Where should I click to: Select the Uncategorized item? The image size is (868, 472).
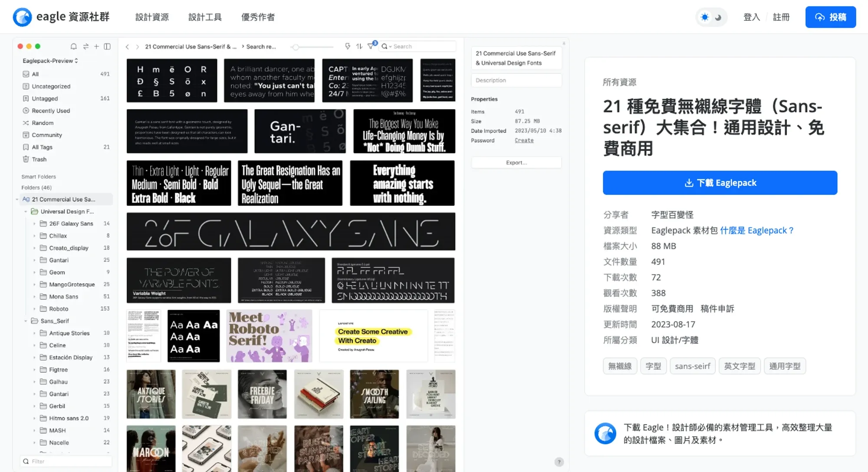click(x=66, y=86)
